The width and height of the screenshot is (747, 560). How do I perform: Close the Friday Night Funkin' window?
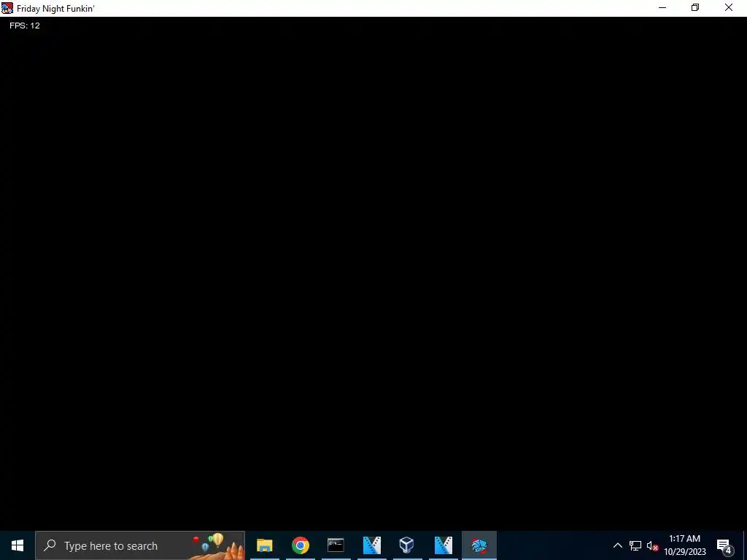click(729, 7)
